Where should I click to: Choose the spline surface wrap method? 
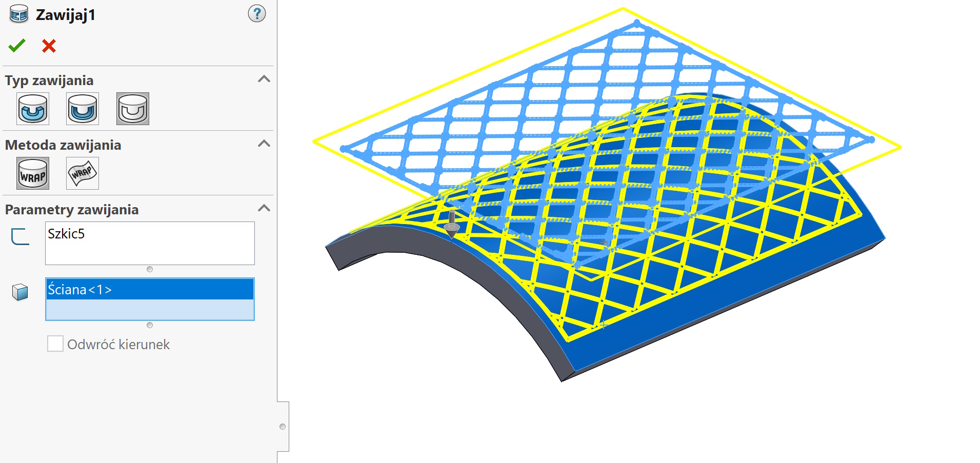point(82,173)
